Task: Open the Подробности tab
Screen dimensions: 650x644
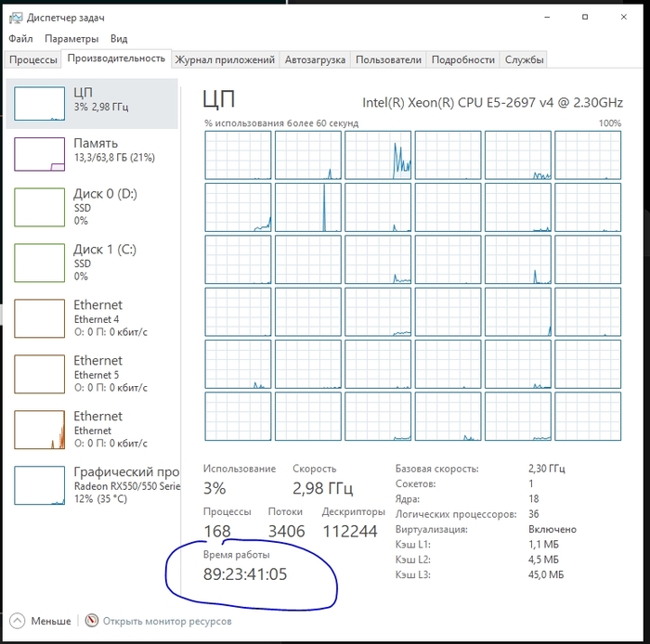Action: point(463,59)
